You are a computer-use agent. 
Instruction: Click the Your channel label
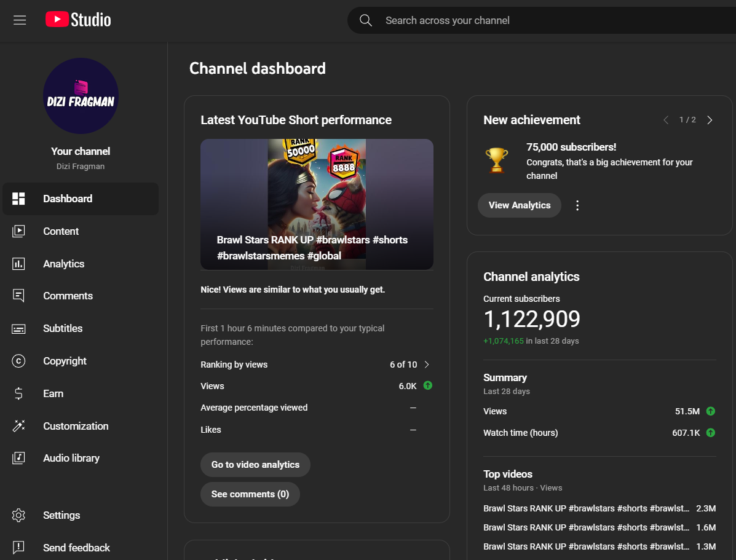point(81,151)
